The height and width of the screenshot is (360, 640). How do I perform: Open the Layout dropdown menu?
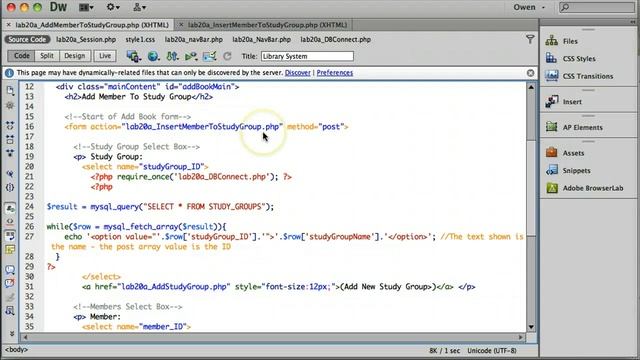click(x=86, y=7)
